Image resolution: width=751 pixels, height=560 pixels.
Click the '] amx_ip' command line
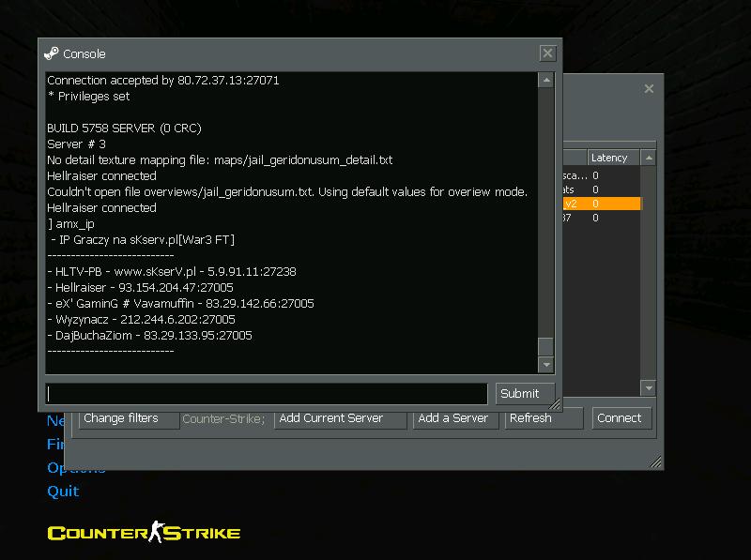[71, 224]
